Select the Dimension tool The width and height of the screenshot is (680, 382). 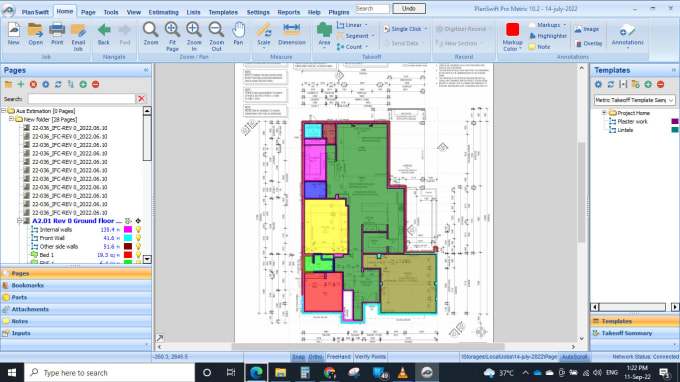click(x=292, y=34)
